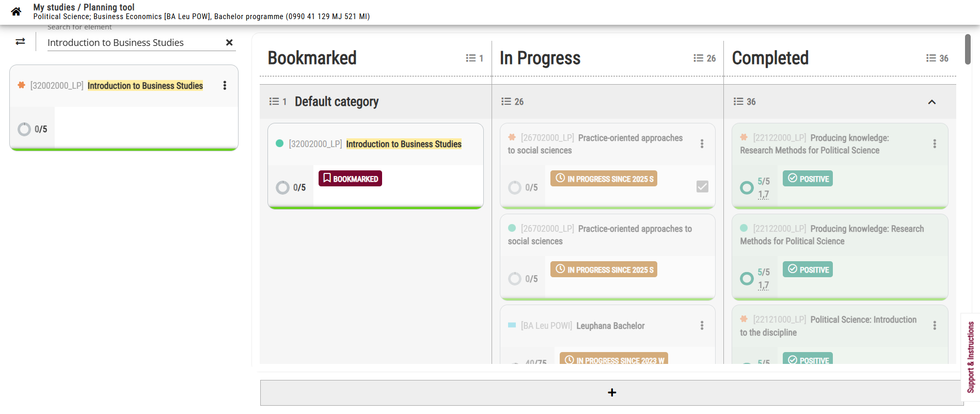980x414 pixels.
Task: Click the BOOKMARKED status badge
Action: click(x=350, y=179)
